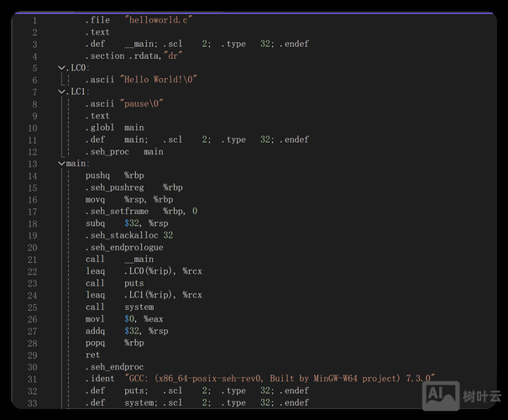Place cursor on "helloworld.c" string
Image resolution: width=508 pixels, height=420 pixels.
pyautogui.click(x=156, y=20)
